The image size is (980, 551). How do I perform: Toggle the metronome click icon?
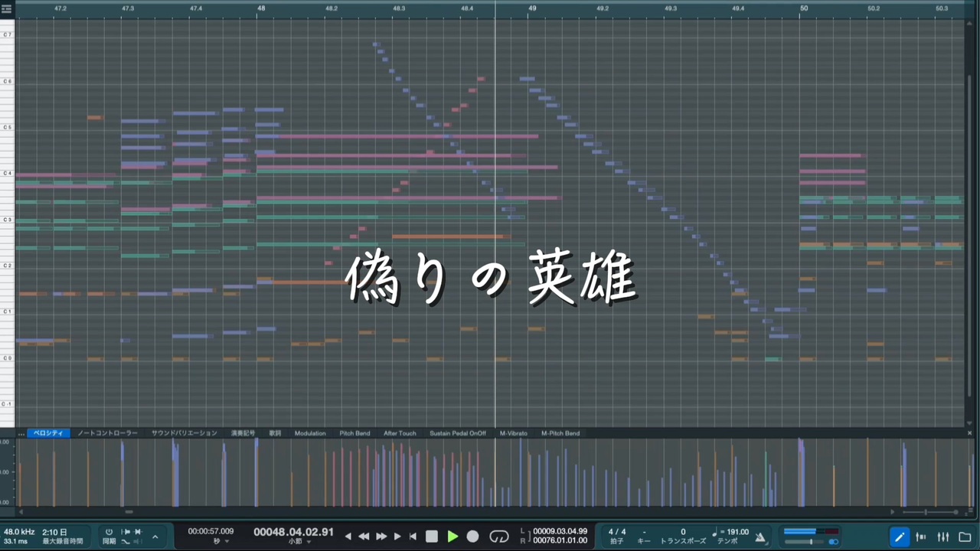(x=760, y=536)
